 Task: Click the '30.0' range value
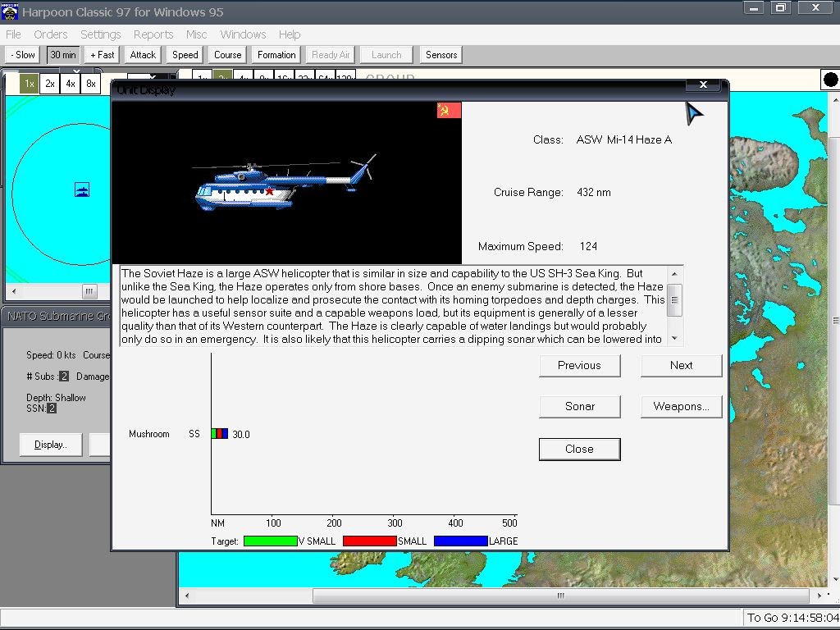(241, 435)
